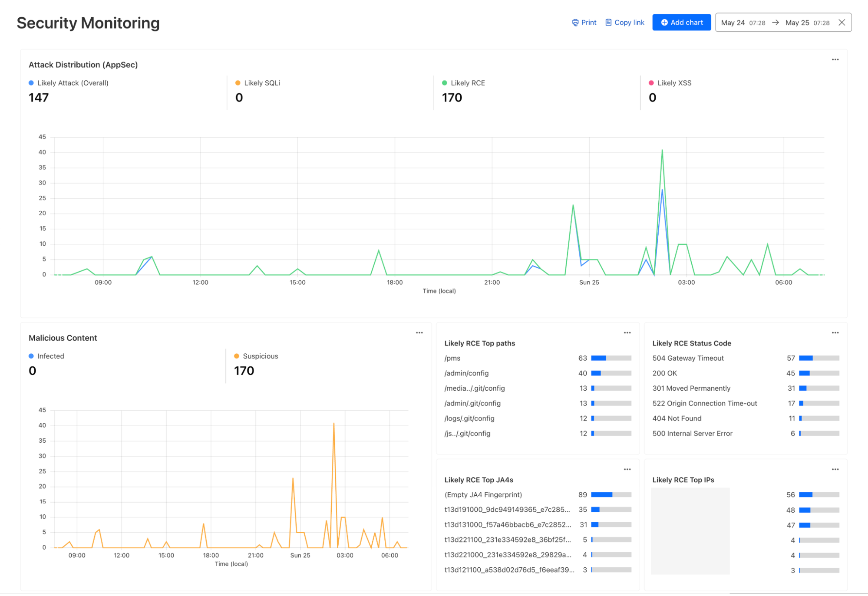Image resolution: width=868 pixels, height=596 pixels.
Task: Click the green Likely RCE legend dot
Action: pos(444,83)
